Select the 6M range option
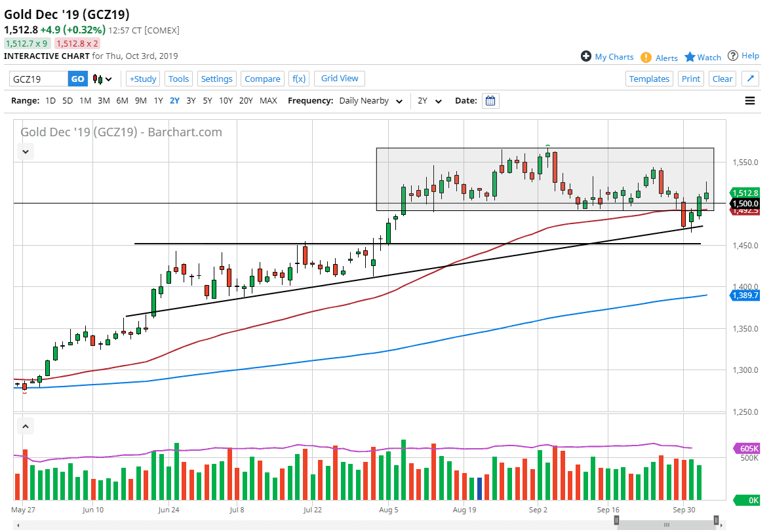The image size is (771, 532). click(x=122, y=101)
